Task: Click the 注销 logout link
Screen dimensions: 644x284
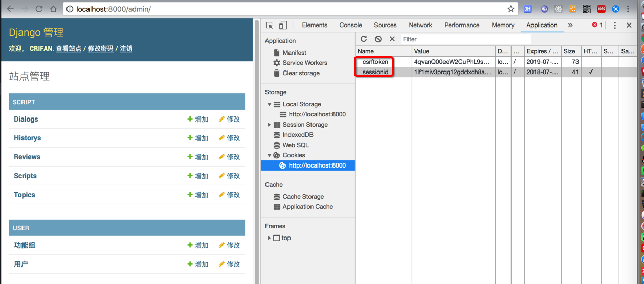Action: click(x=126, y=49)
